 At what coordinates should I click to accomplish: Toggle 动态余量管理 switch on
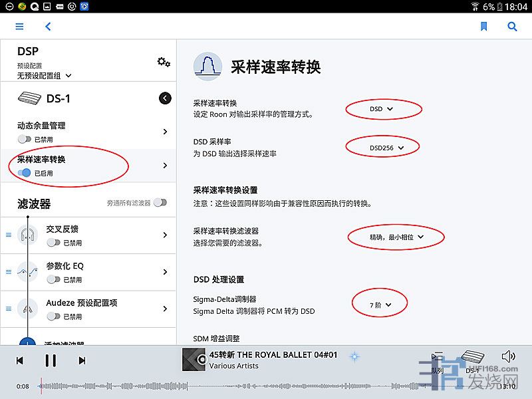tap(25, 140)
